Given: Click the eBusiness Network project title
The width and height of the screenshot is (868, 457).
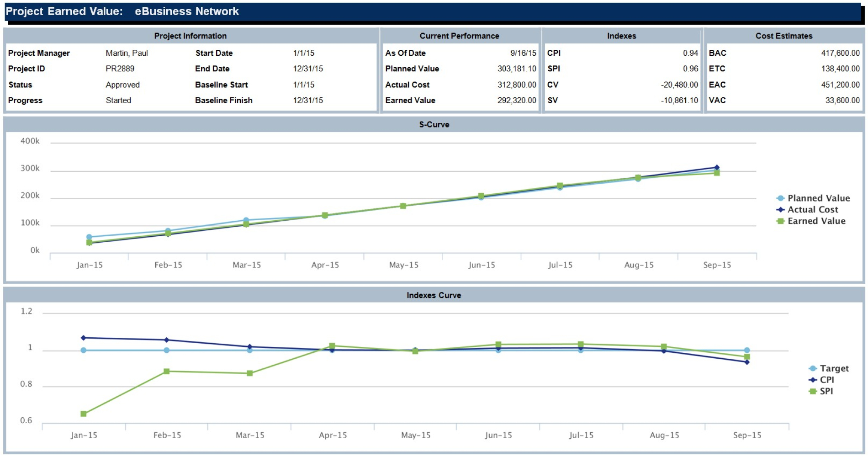Looking at the screenshot, I should [187, 11].
